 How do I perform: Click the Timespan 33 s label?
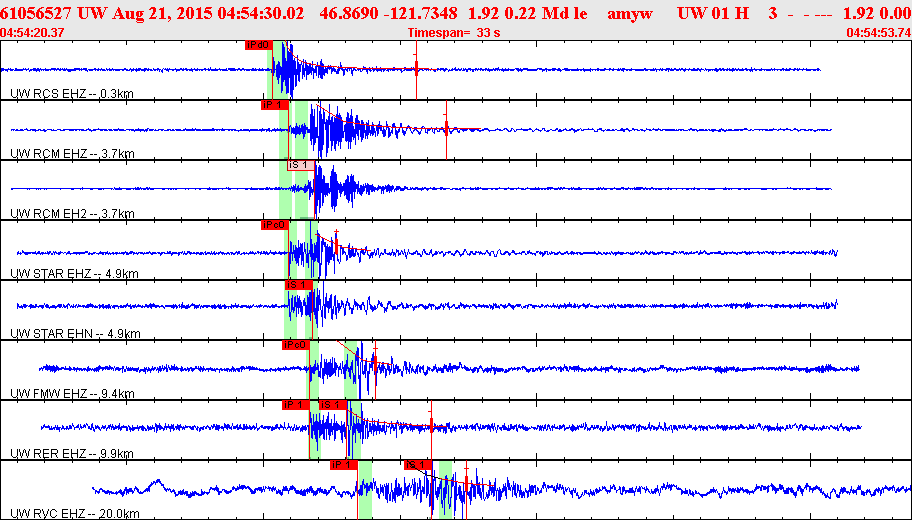click(454, 33)
